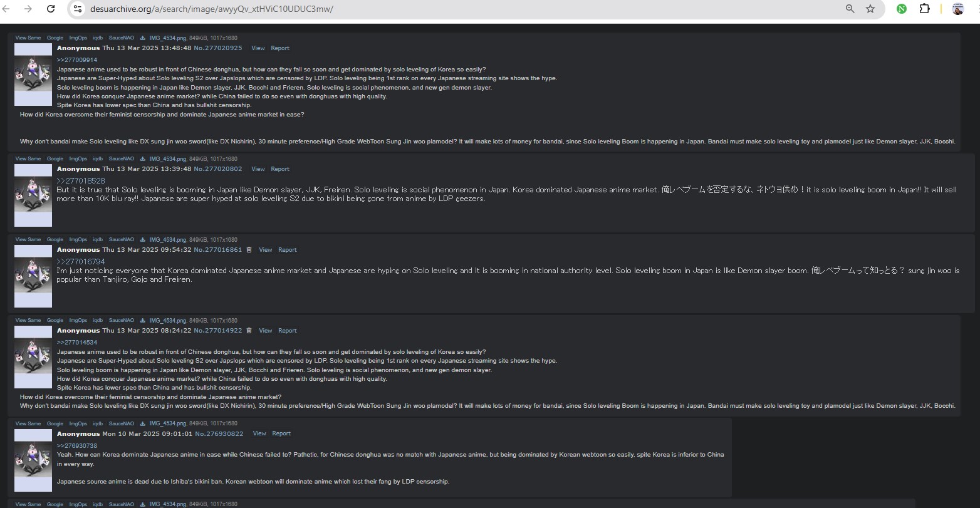The image size is (980, 508).
Task: Open ImgOps link for post 277016861
Action: click(x=78, y=240)
